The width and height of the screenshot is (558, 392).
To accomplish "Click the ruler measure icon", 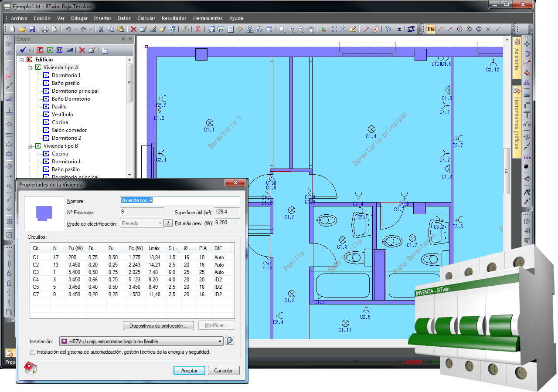I will coord(366,29).
